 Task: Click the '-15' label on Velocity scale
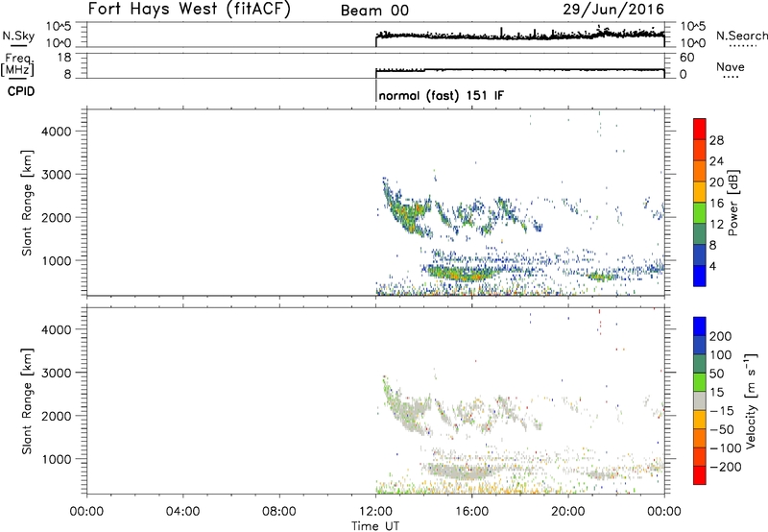[x=720, y=410]
